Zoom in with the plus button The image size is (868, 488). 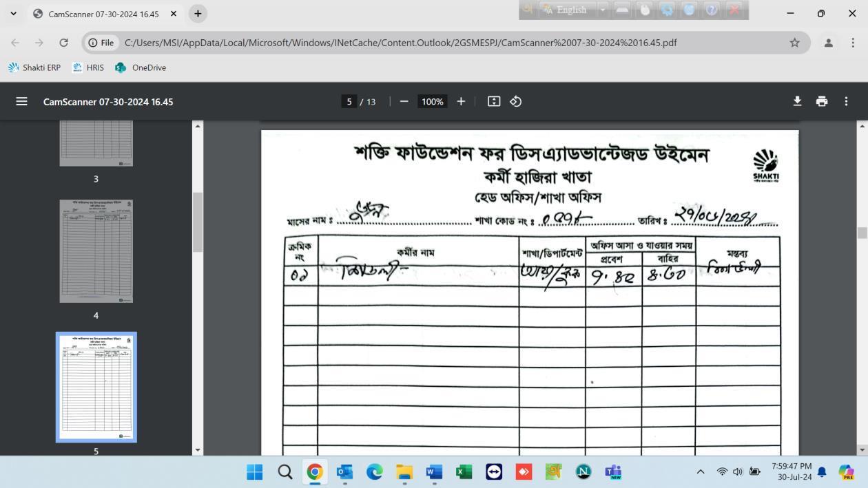click(x=461, y=101)
